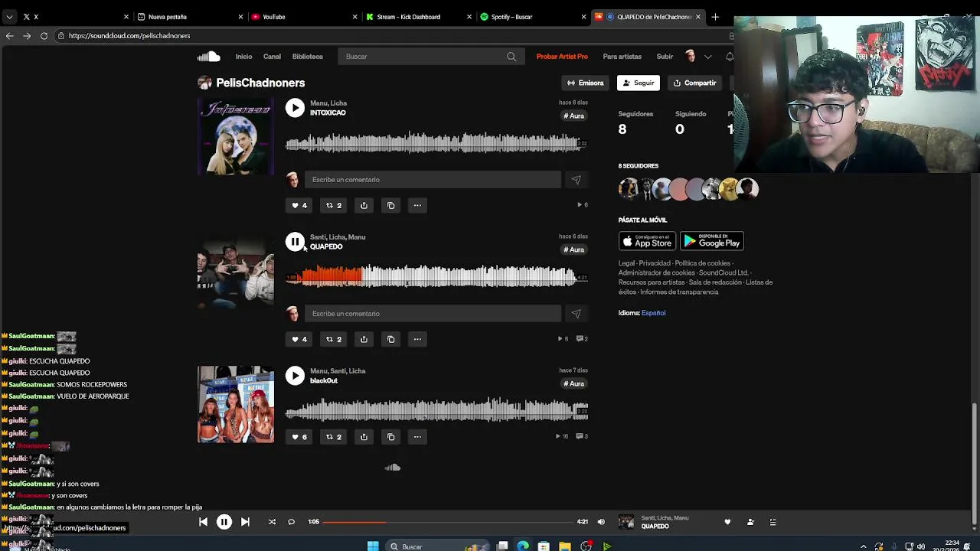Reload the page in browser
The width and height of the screenshot is (980, 551).
tap(44, 36)
